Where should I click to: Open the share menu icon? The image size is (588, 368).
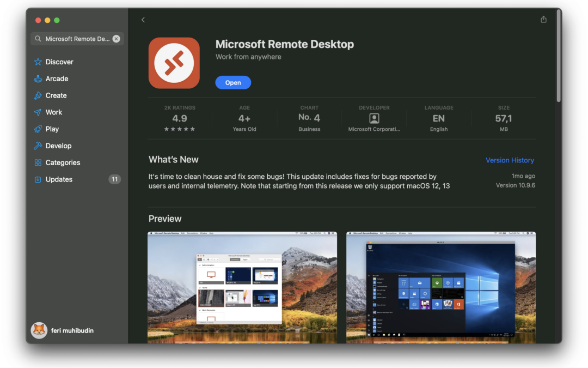tap(543, 19)
